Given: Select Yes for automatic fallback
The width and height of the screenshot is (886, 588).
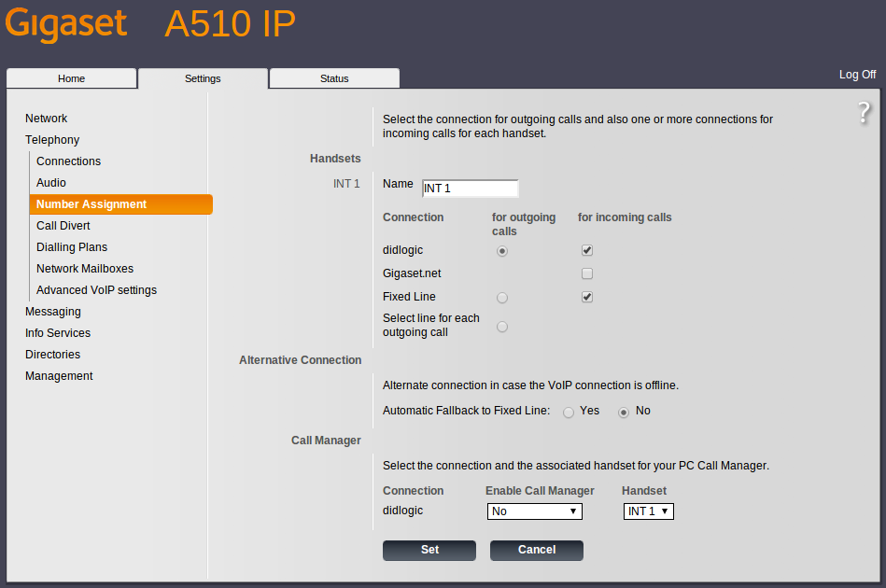Looking at the screenshot, I should [569, 412].
